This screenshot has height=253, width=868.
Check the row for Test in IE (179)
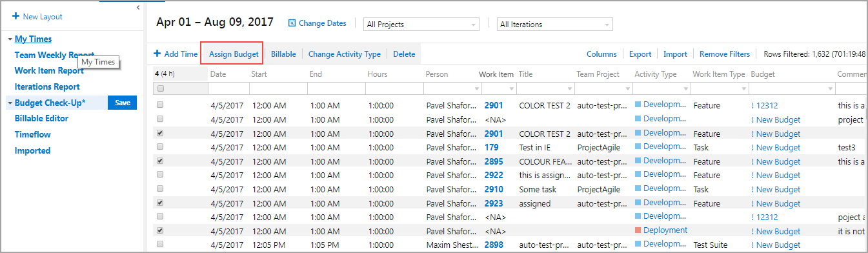[160, 147]
